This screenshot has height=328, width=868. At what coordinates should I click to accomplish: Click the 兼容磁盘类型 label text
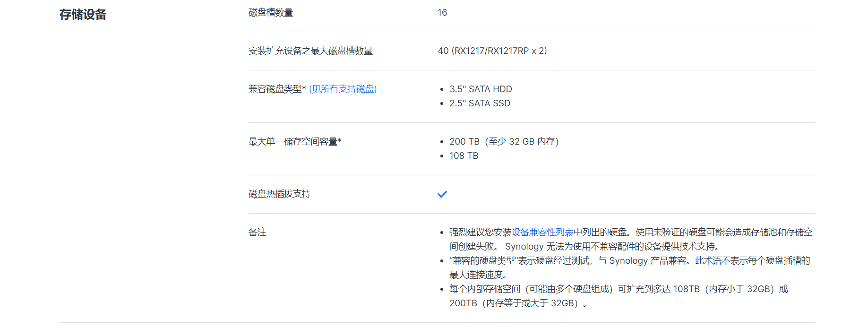coord(277,89)
